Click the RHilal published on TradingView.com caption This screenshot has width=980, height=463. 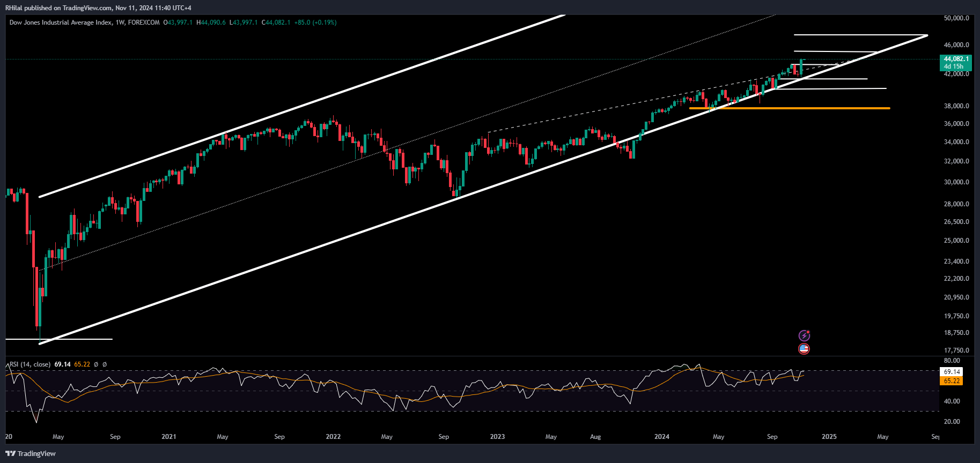point(98,8)
